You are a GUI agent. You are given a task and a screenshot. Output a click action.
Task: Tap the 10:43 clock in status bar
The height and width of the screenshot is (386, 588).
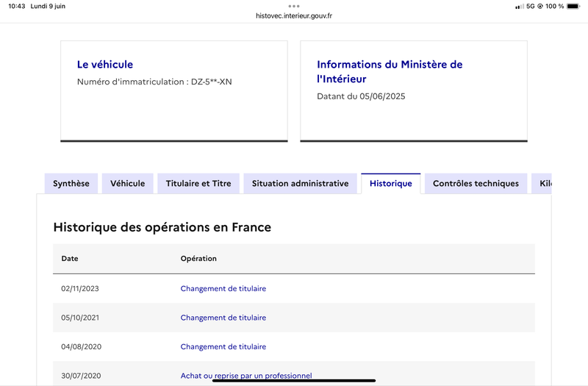click(16, 6)
